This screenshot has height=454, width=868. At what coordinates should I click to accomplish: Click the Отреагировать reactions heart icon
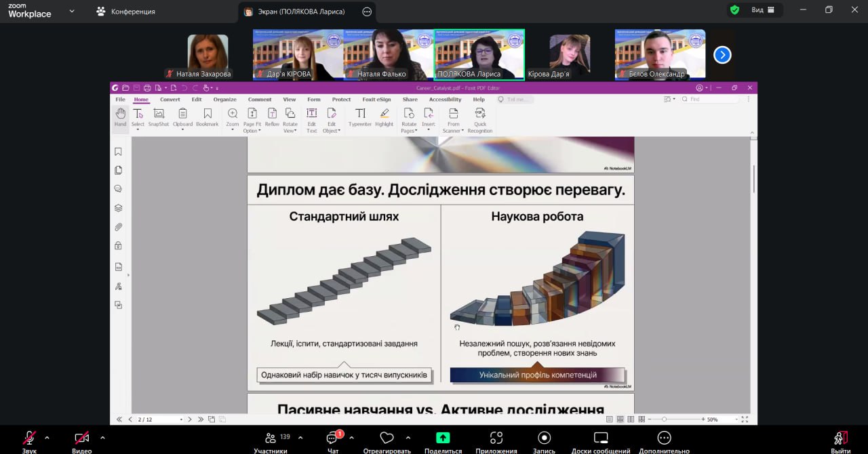coord(387,438)
